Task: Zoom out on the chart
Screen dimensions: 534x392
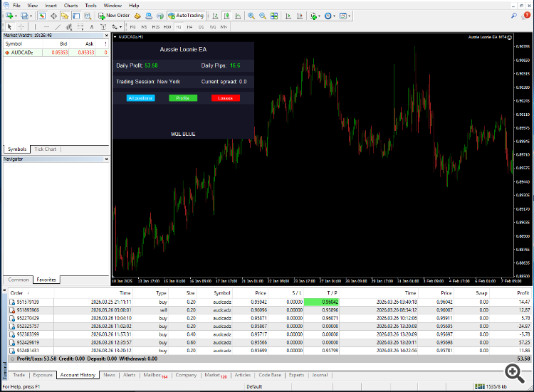Action: (263, 16)
